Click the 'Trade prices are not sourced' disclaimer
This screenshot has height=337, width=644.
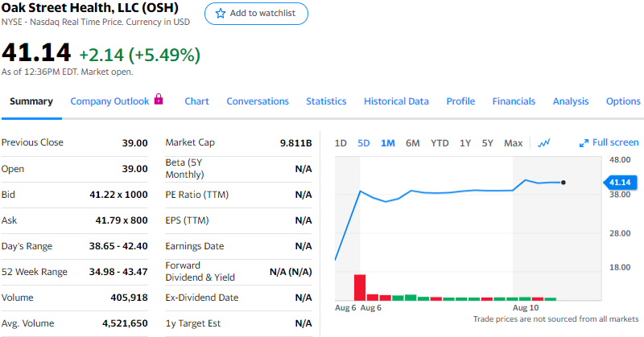pyautogui.click(x=555, y=319)
